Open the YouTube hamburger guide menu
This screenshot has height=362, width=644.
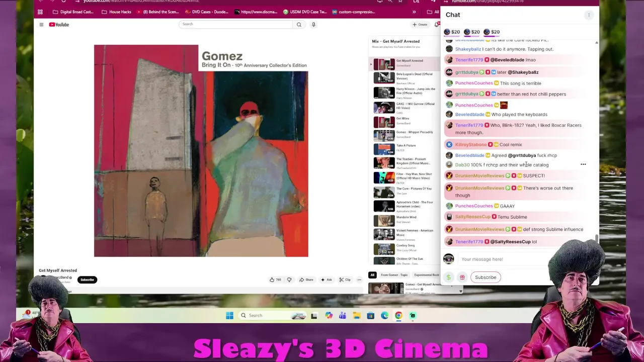coord(41,24)
